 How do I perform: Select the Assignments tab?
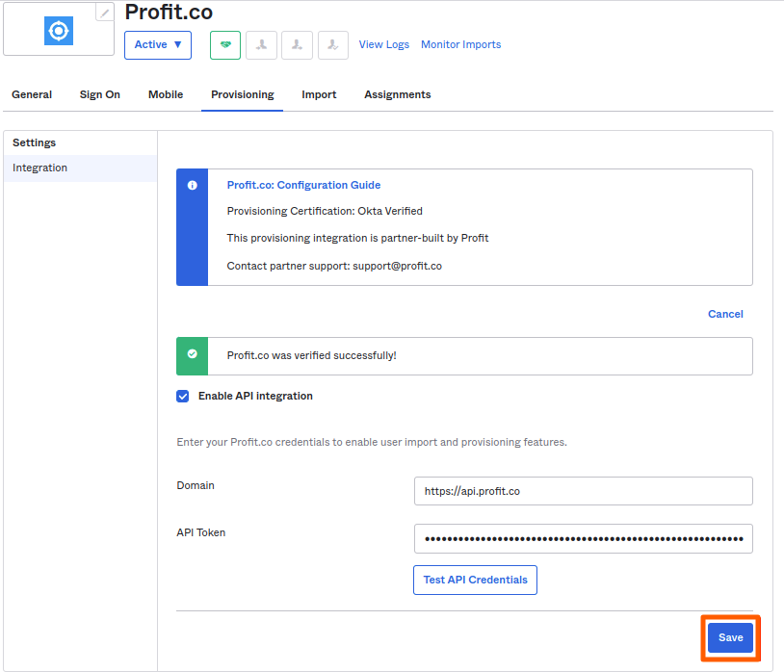pos(397,94)
